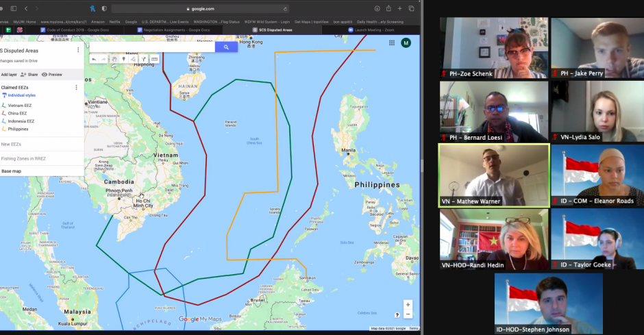
Task: Click the Vietnam EEZ line icon
Action: (3, 106)
